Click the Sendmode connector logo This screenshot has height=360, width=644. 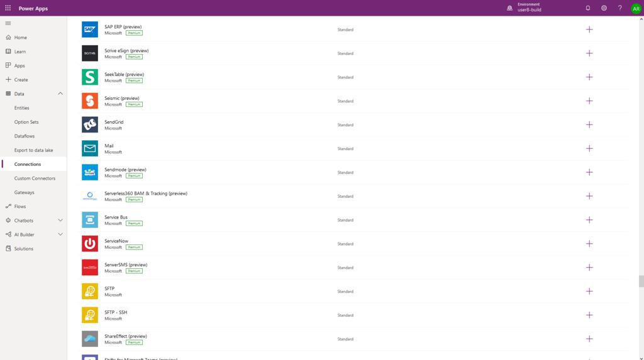[89, 172]
